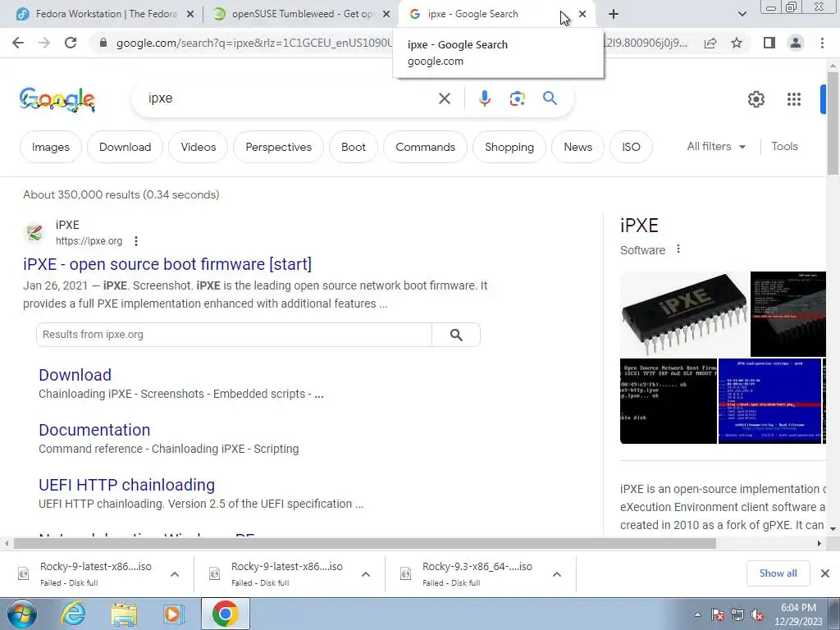
Task: Share this page from the address bar
Action: pos(710,43)
